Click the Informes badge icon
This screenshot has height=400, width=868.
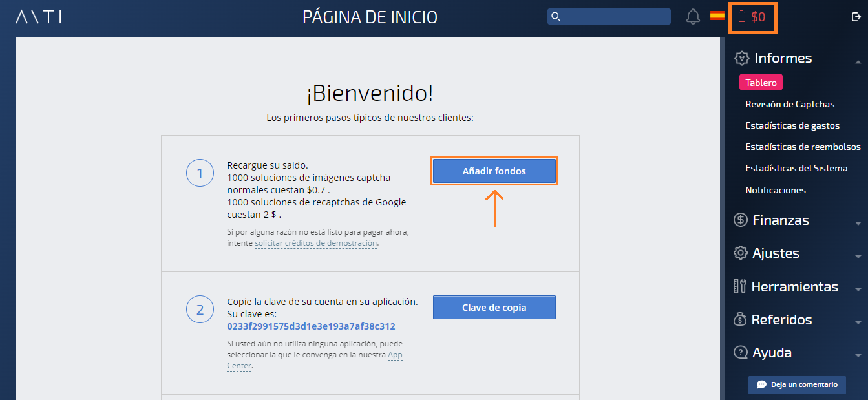click(741, 58)
